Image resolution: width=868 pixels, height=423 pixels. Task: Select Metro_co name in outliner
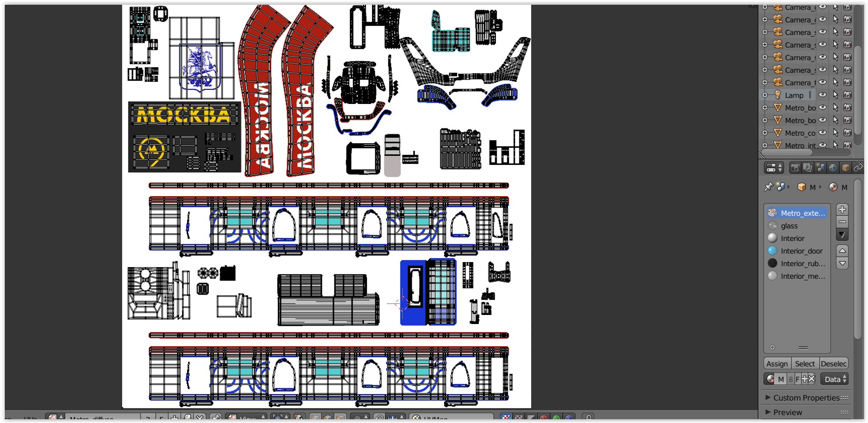(800, 133)
